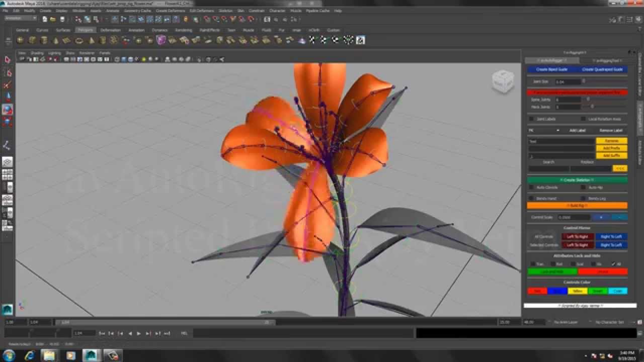Select the arrow Select tool in toolbox

pos(7,59)
